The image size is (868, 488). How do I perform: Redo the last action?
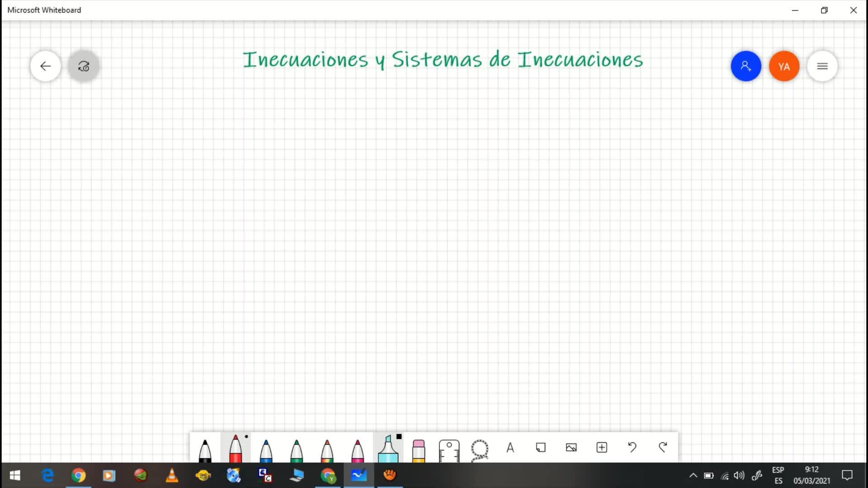tap(663, 447)
